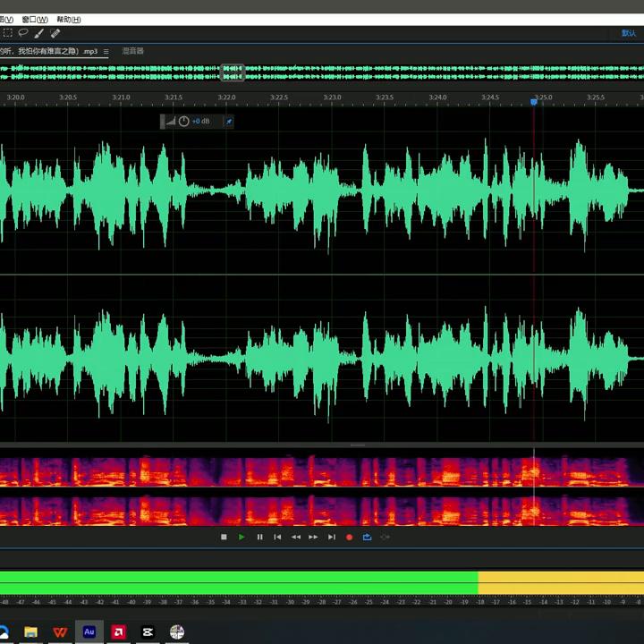644x644 pixels.
Task: Pause the playback
Action: [x=259, y=537]
